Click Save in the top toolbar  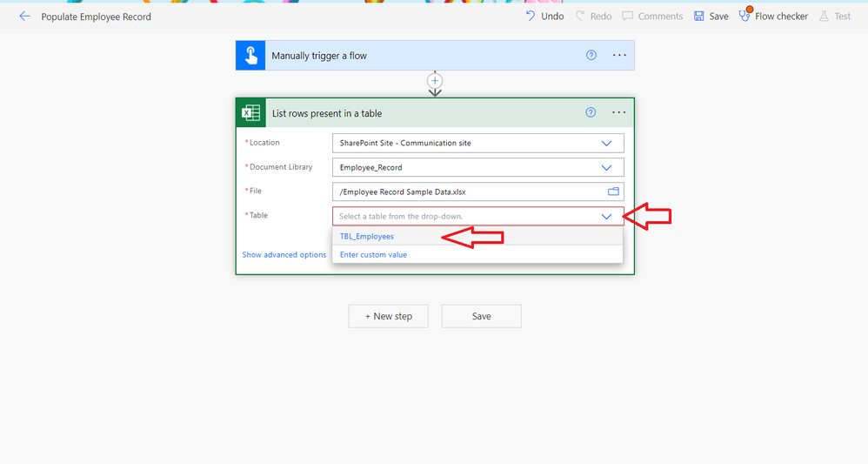click(711, 16)
